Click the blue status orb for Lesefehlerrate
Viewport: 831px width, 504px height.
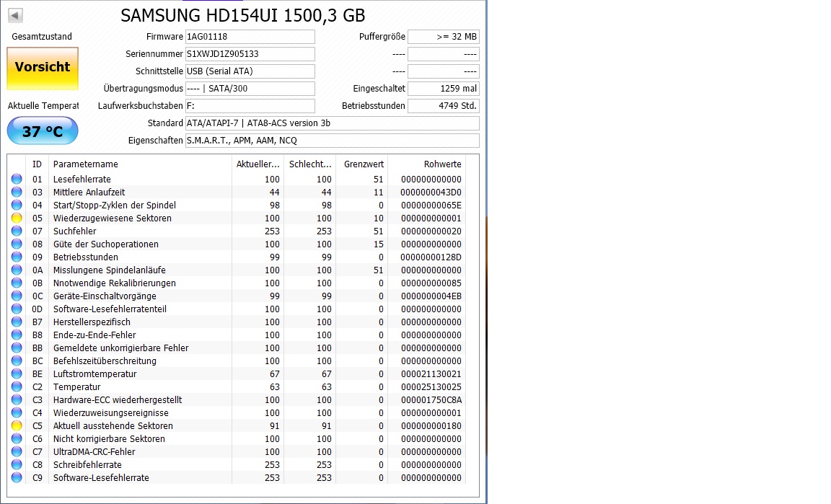click(17, 179)
